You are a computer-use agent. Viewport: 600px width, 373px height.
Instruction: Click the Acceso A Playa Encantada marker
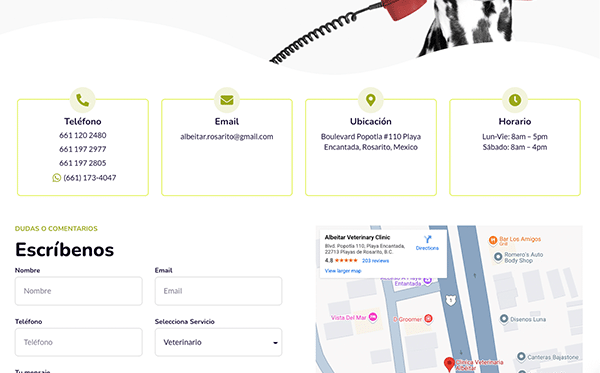pos(427,280)
